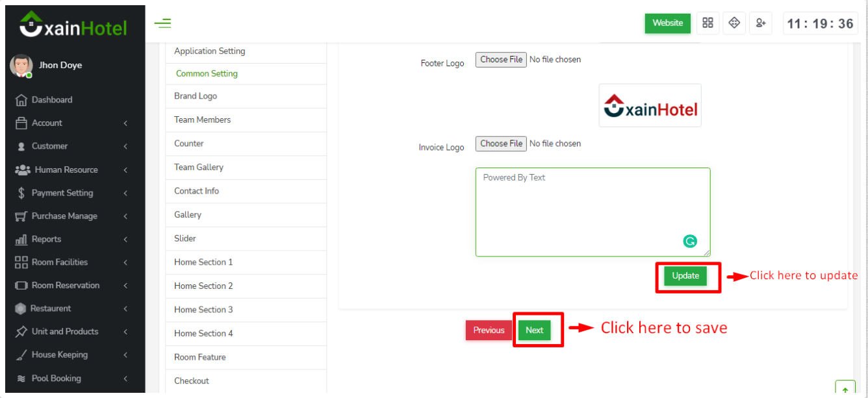
Task: Click Jhon Doye's profile avatar
Action: 21,66
